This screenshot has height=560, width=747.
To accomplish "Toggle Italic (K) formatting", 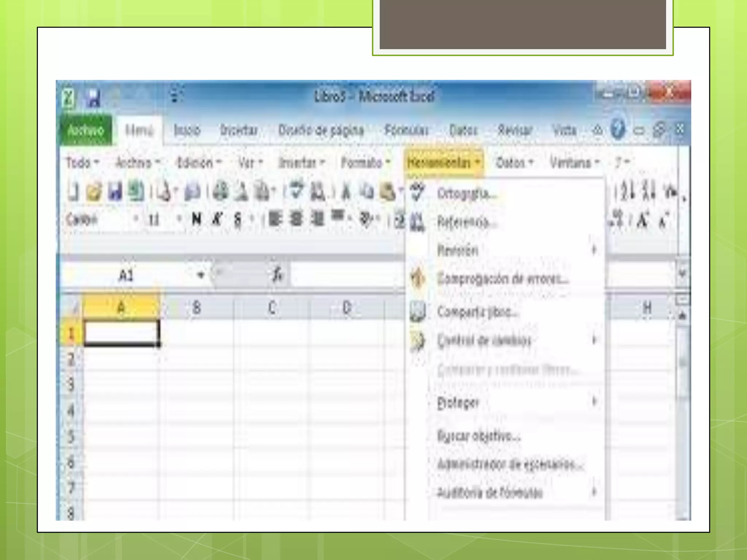I will tap(217, 219).
